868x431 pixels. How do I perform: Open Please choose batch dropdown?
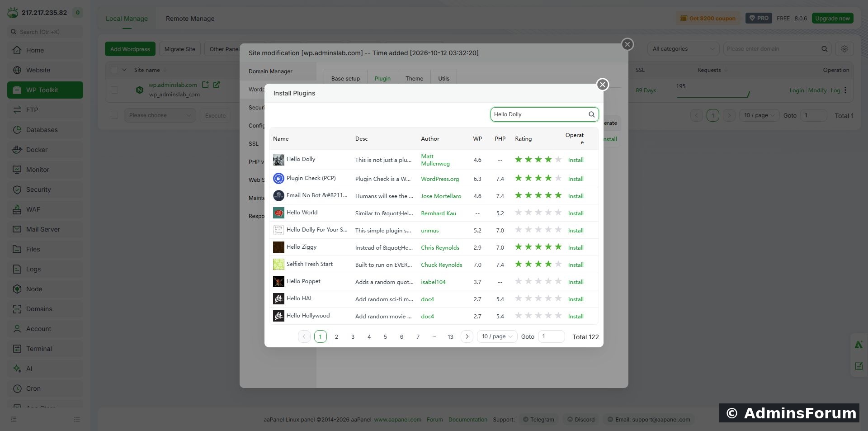tap(160, 115)
